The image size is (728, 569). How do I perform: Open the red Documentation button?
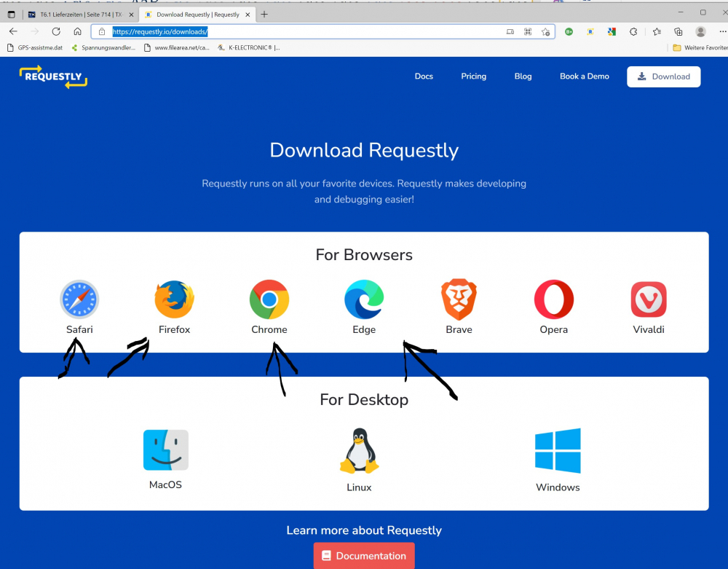[364, 556]
